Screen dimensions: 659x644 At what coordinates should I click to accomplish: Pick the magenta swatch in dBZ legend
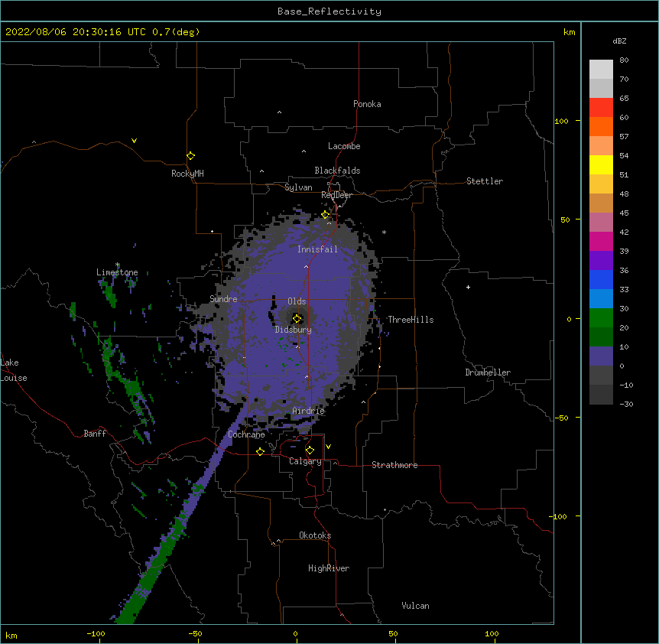601,241
